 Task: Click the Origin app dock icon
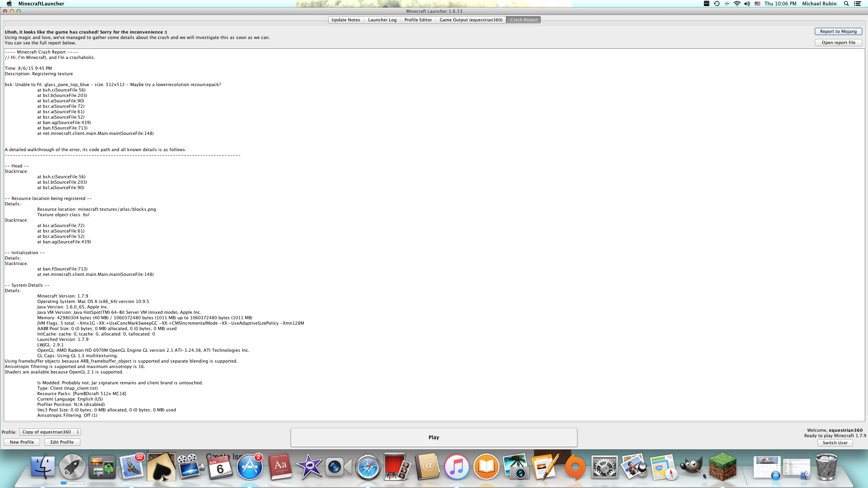(575, 467)
